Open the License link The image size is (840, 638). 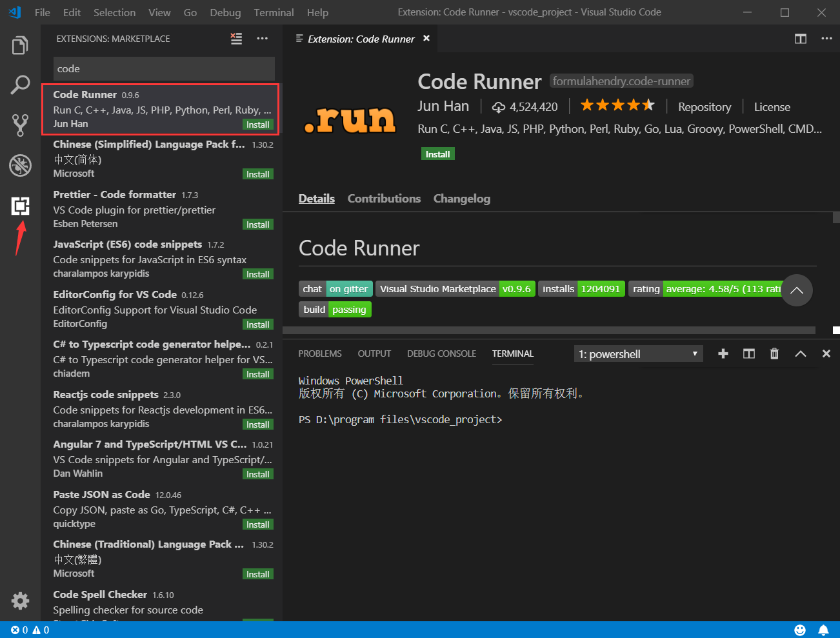(772, 107)
